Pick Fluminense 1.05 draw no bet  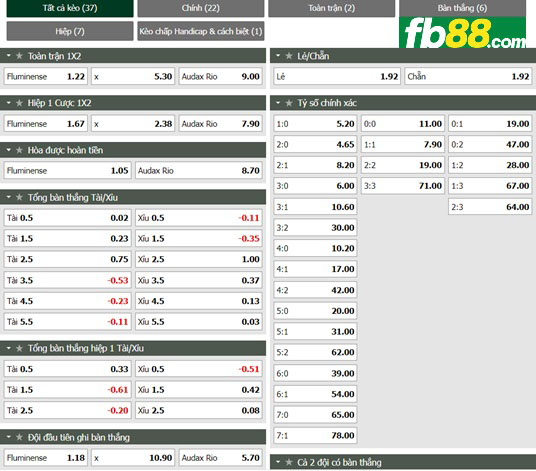pyautogui.click(x=67, y=170)
